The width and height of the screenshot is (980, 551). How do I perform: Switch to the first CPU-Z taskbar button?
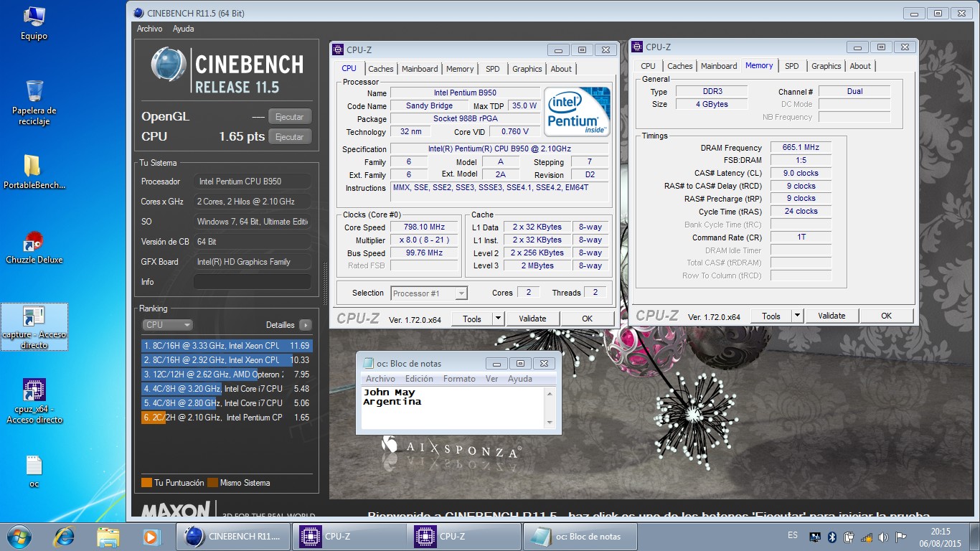[x=349, y=536]
